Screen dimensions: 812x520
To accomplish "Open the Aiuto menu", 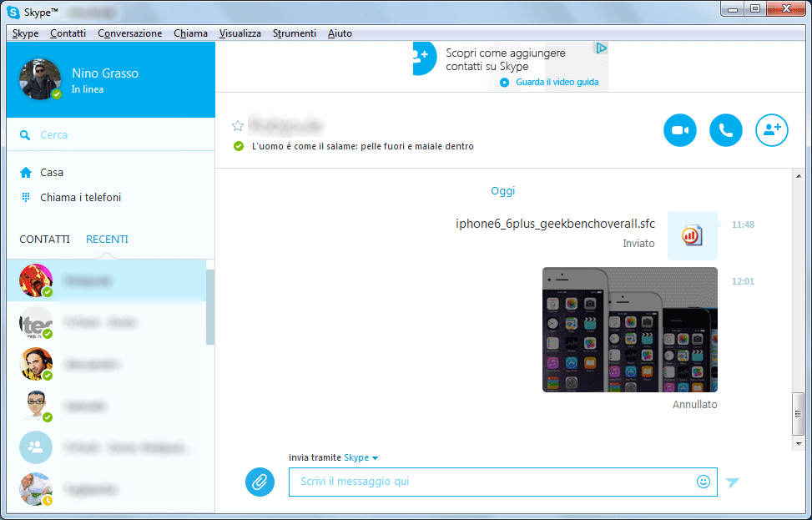I will (x=340, y=33).
